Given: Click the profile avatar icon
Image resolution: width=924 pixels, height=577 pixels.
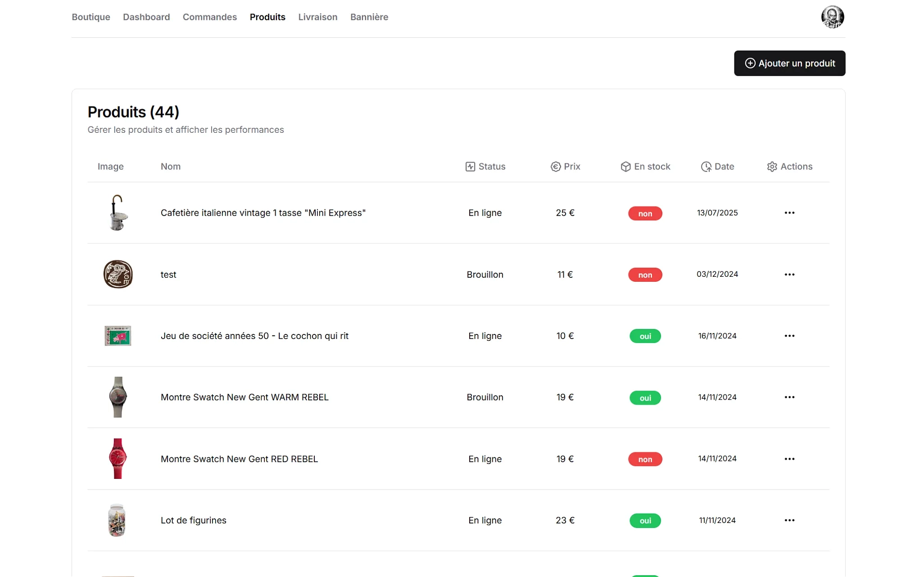Looking at the screenshot, I should click(833, 17).
